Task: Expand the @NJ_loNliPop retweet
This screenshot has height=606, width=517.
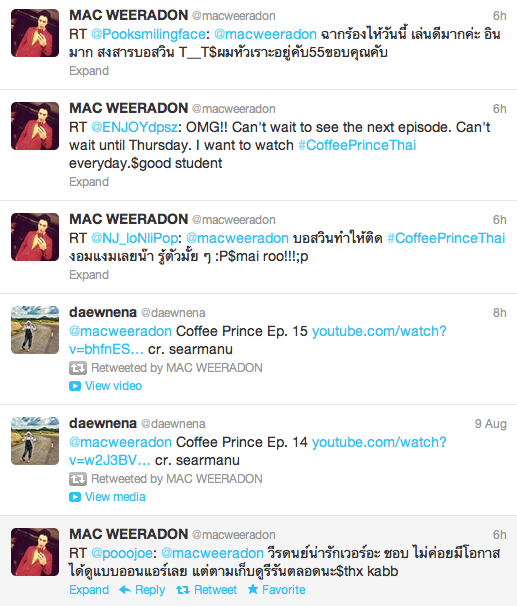Action: 89,275
